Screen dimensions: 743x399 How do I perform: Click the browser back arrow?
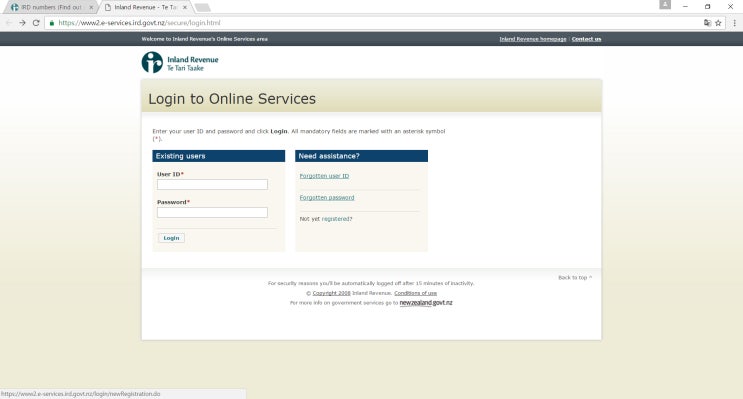pyautogui.click(x=9, y=23)
